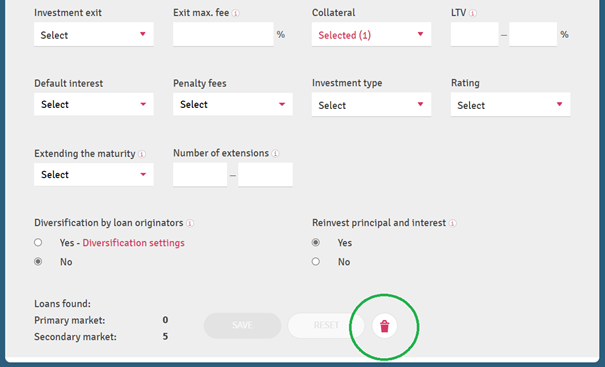Expand the Penalty fees dropdown
This screenshot has width=605, height=367.
pos(233,104)
